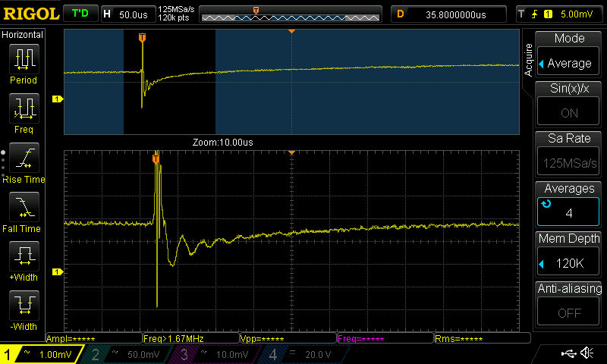Select the +Width measurement icon
The width and height of the screenshot is (607, 364).
click(24, 256)
